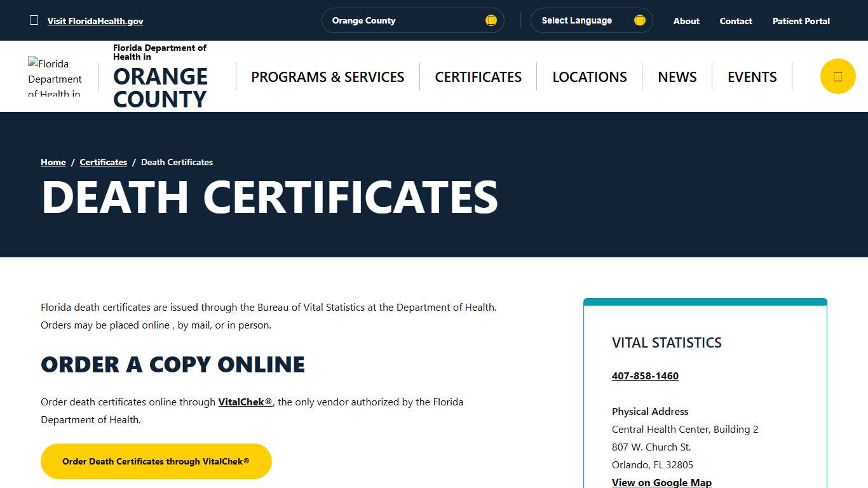Open the Select Language dropdown
This screenshot has width=868, height=488.
pos(591,20)
